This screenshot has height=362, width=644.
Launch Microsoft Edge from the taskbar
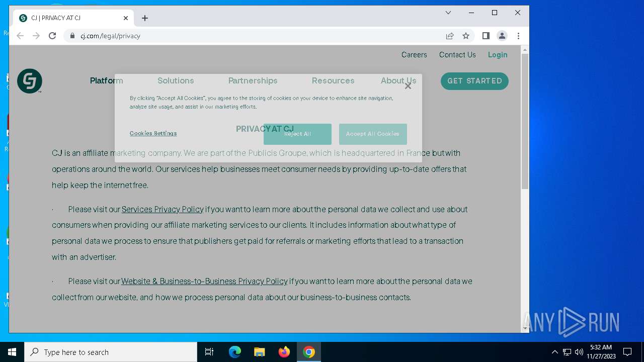(235, 352)
